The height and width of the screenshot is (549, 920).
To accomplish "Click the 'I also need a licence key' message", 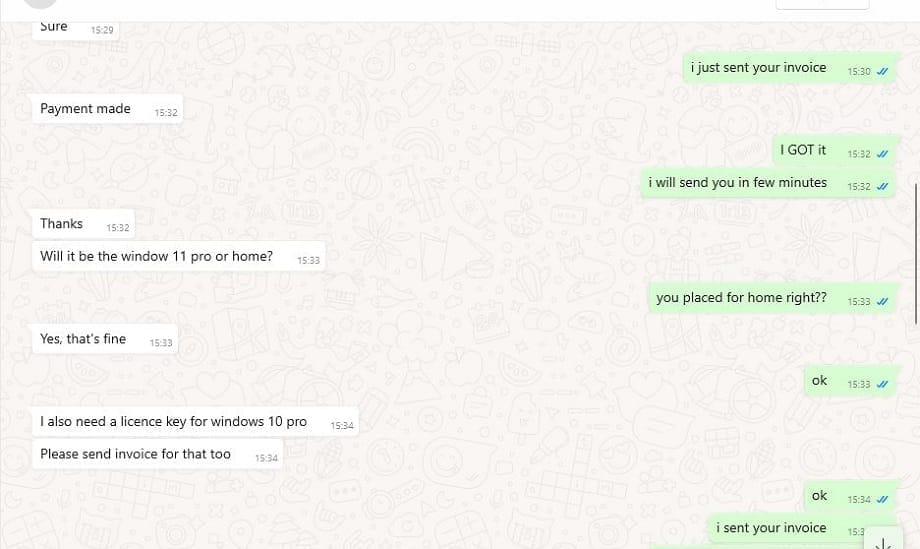I will tap(195, 422).
